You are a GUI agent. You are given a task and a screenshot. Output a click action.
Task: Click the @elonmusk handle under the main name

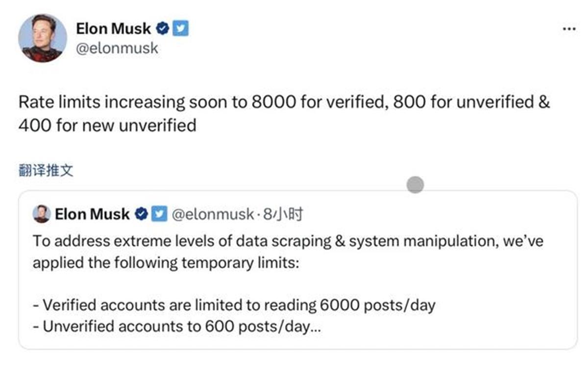117,48
